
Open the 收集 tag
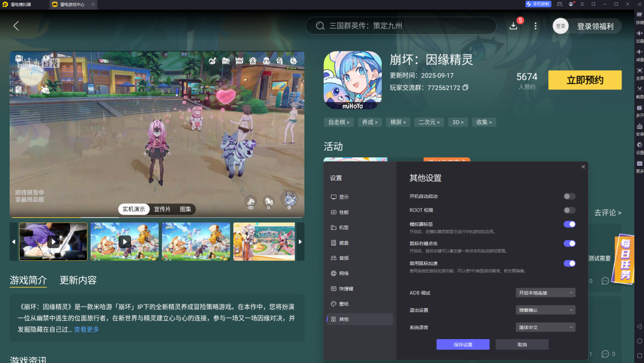click(484, 122)
